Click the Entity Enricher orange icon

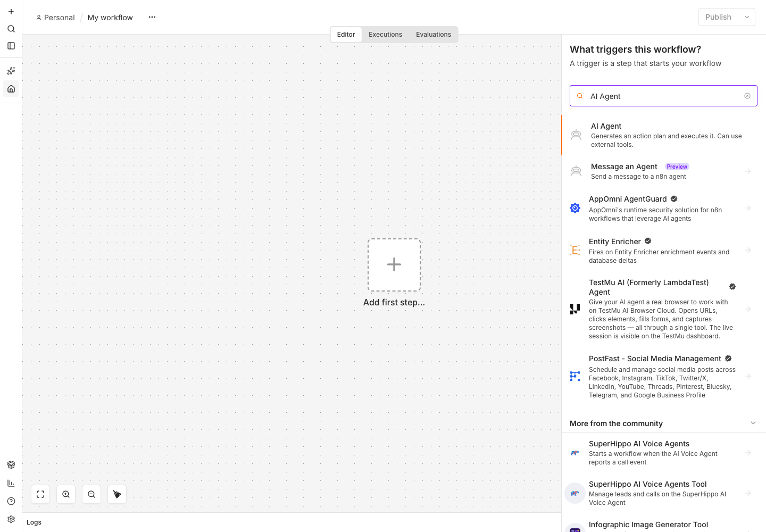click(575, 250)
